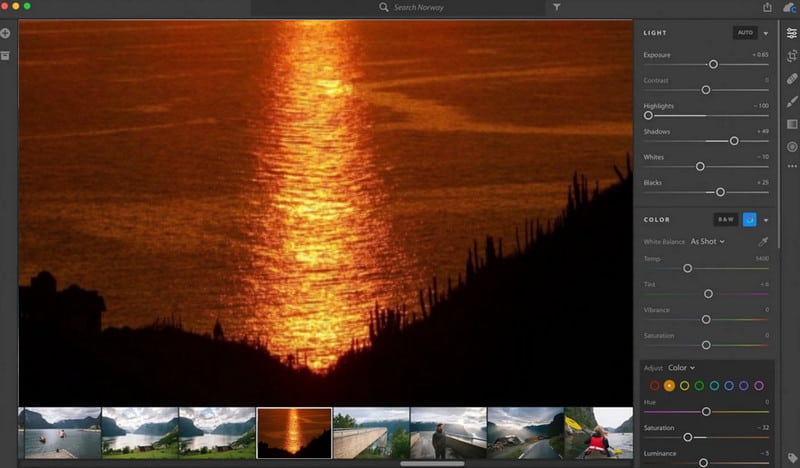Open the winding road thumbnail
The height and width of the screenshot is (468, 800).
(x=526, y=433)
